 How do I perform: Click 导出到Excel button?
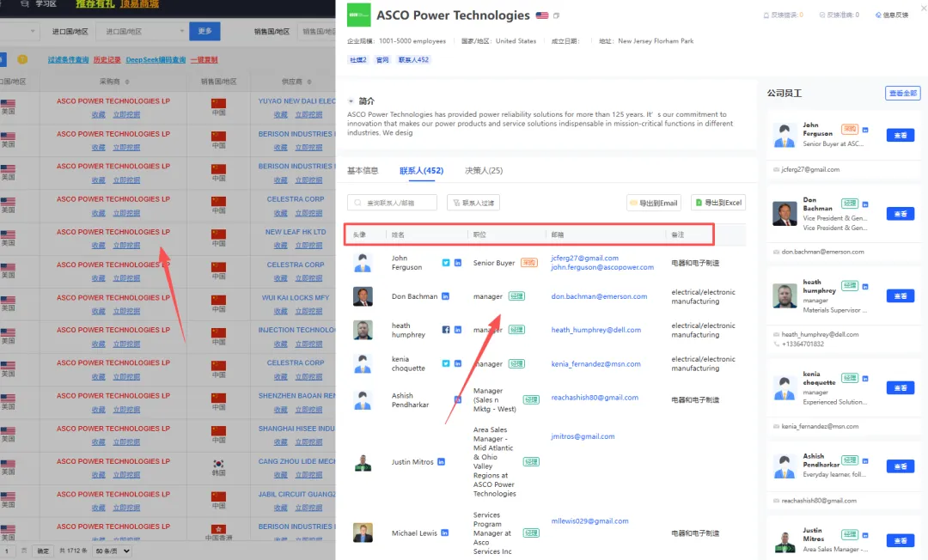[718, 203]
